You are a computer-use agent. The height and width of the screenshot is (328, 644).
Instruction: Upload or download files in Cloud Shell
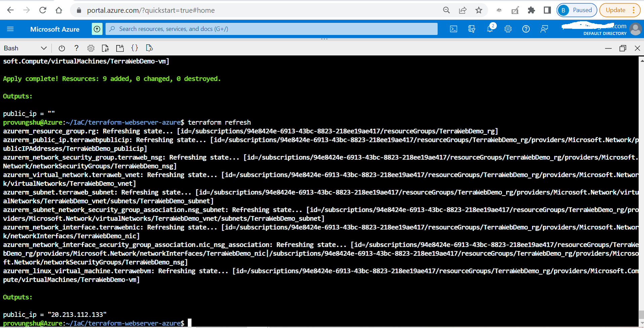tap(105, 48)
